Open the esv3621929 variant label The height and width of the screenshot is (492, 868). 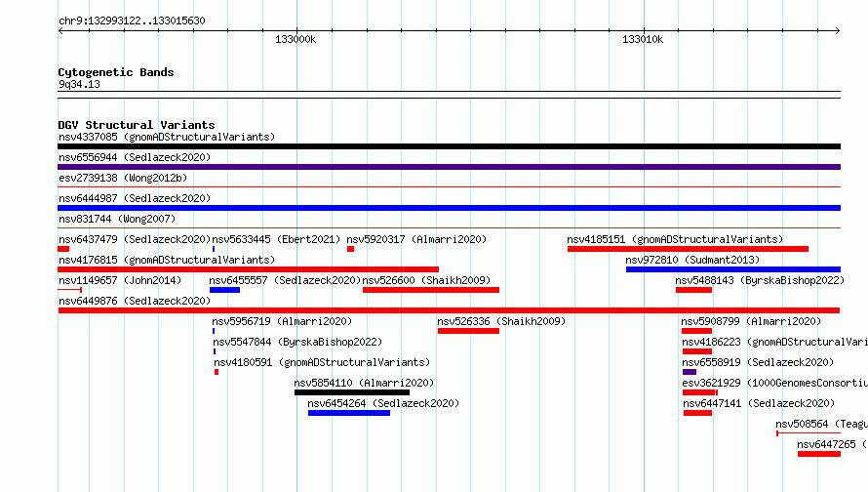pyautogui.click(x=775, y=383)
